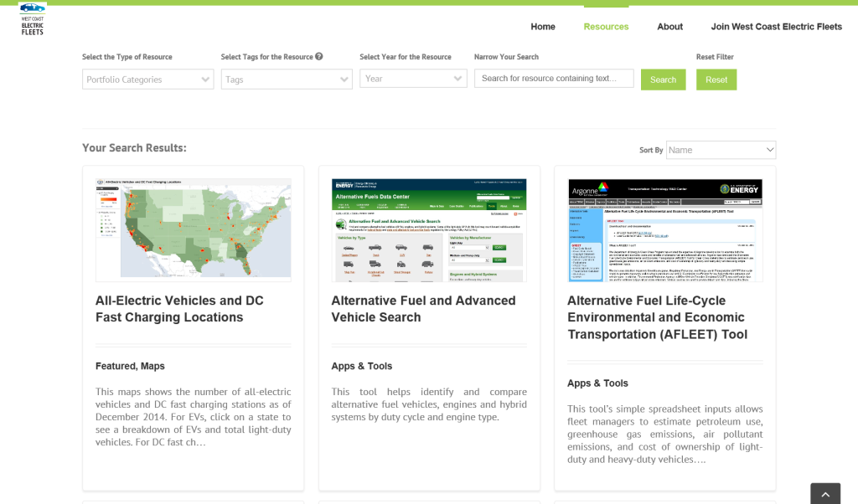This screenshot has width=858, height=504.
Task: Open the AFLEET Tool resource title
Action: point(657,317)
